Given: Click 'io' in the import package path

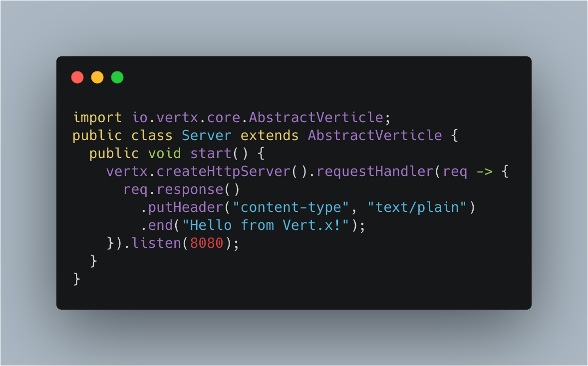Looking at the screenshot, I should (x=140, y=118).
